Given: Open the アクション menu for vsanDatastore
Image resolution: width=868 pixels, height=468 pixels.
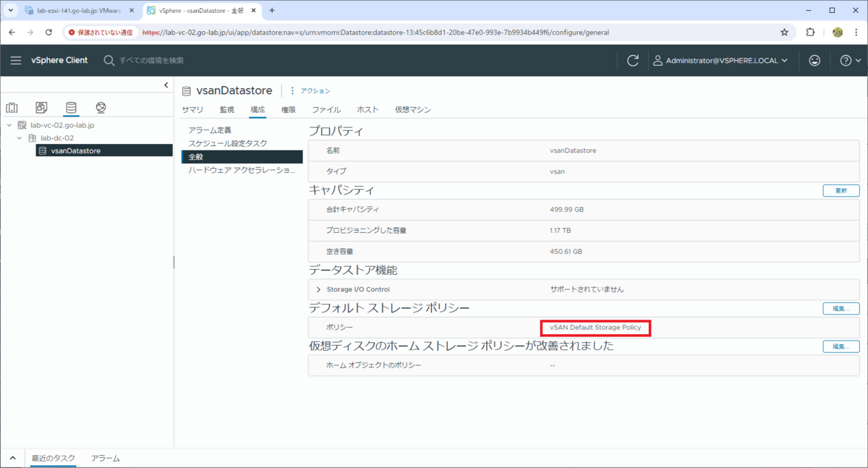Looking at the screenshot, I should tap(310, 91).
